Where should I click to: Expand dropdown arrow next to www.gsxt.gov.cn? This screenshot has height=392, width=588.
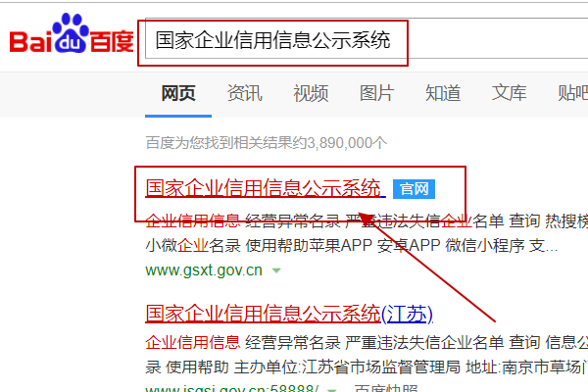276,270
